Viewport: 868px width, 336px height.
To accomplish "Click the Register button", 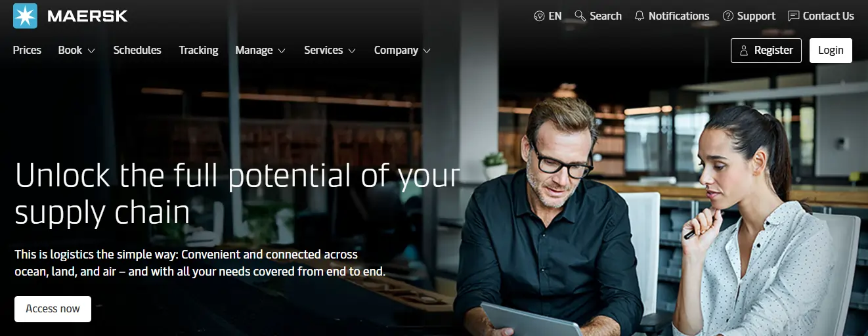I will click(x=766, y=51).
